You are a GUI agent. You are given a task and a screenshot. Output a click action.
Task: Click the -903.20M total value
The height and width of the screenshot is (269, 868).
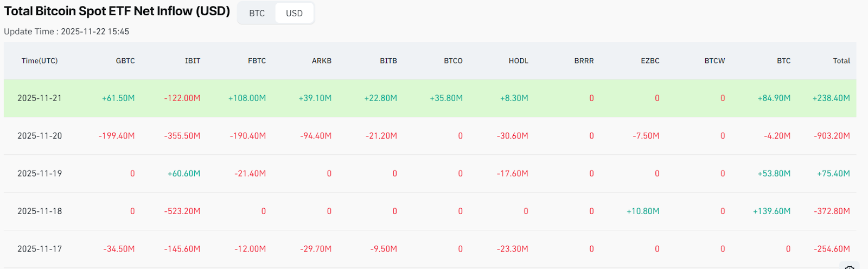(832, 136)
